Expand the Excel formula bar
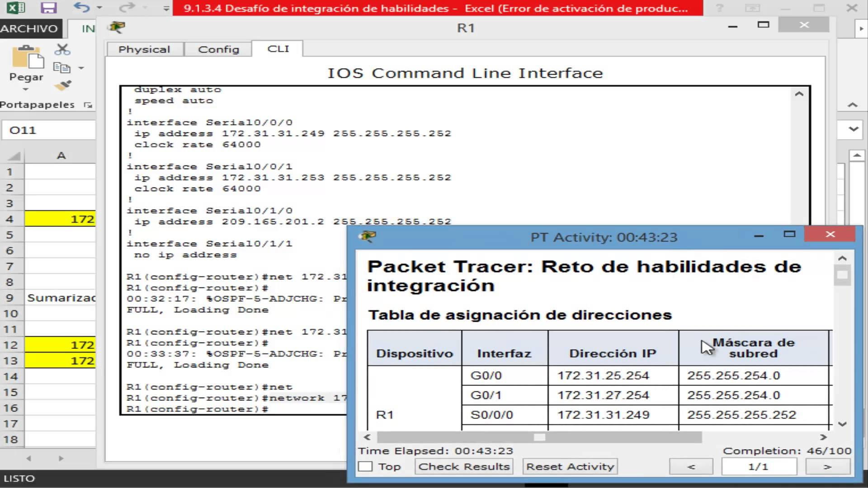868x488 pixels. pos(853,129)
